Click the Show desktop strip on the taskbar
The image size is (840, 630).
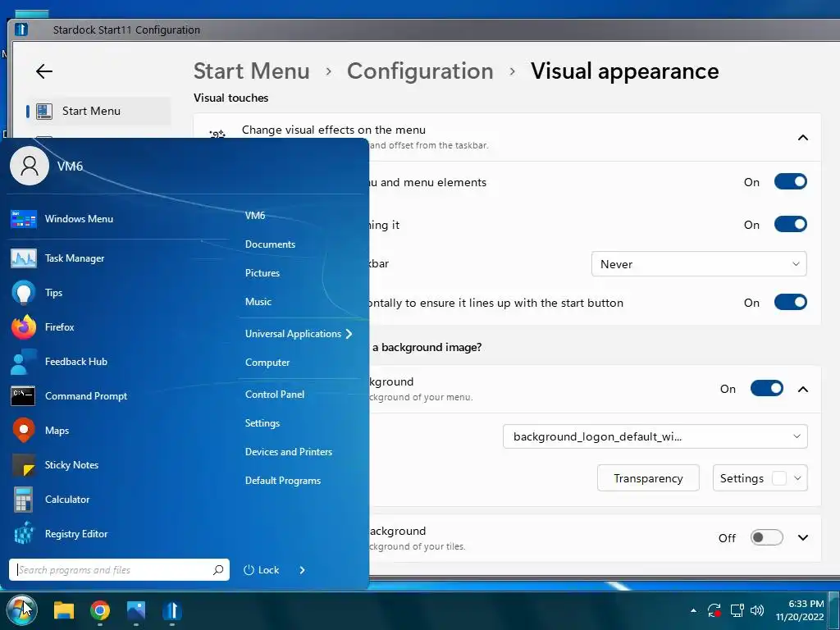834,610
